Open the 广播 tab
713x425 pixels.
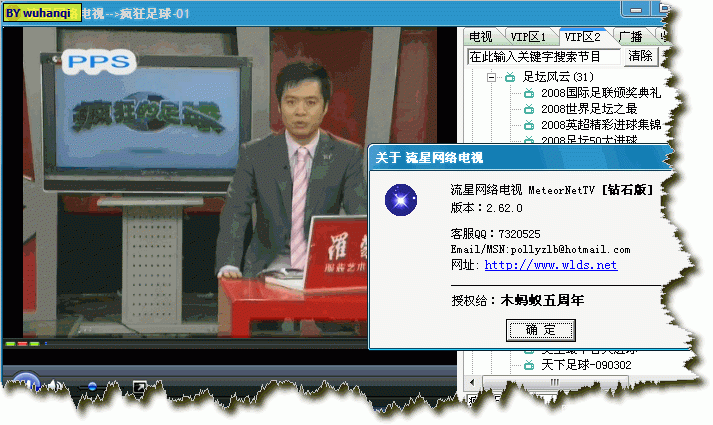coord(631,36)
